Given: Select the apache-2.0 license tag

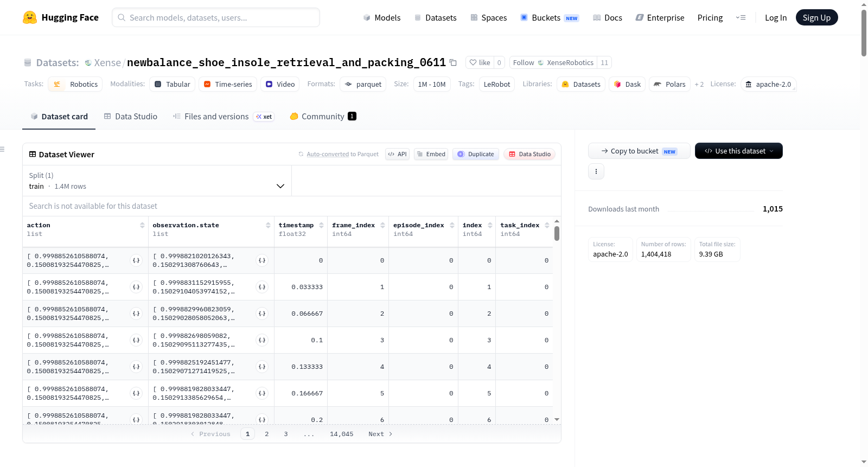Looking at the screenshot, I should click(768, 84).
